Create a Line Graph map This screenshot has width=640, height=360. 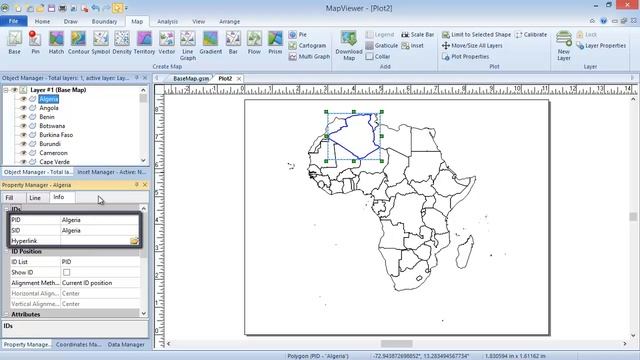pos(188,46)
